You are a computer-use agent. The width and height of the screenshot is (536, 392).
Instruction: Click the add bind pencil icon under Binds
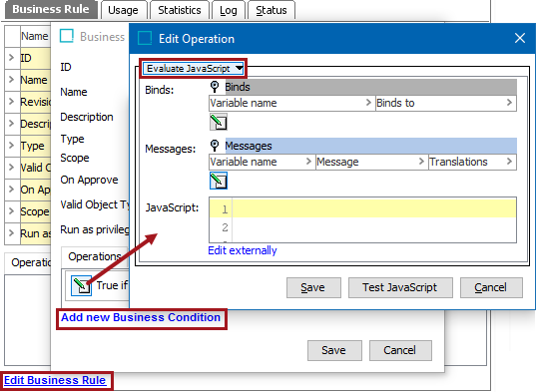pos(218,123)
